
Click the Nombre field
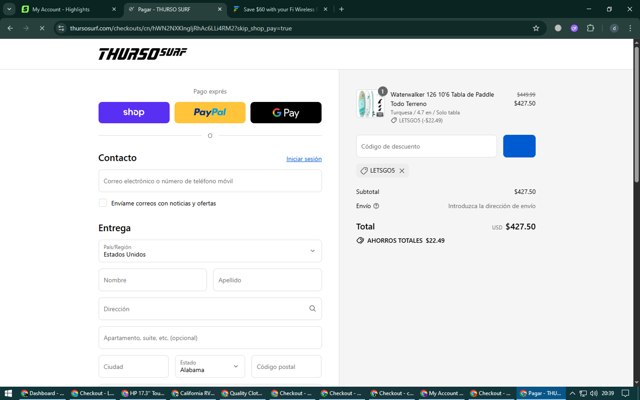152,280
